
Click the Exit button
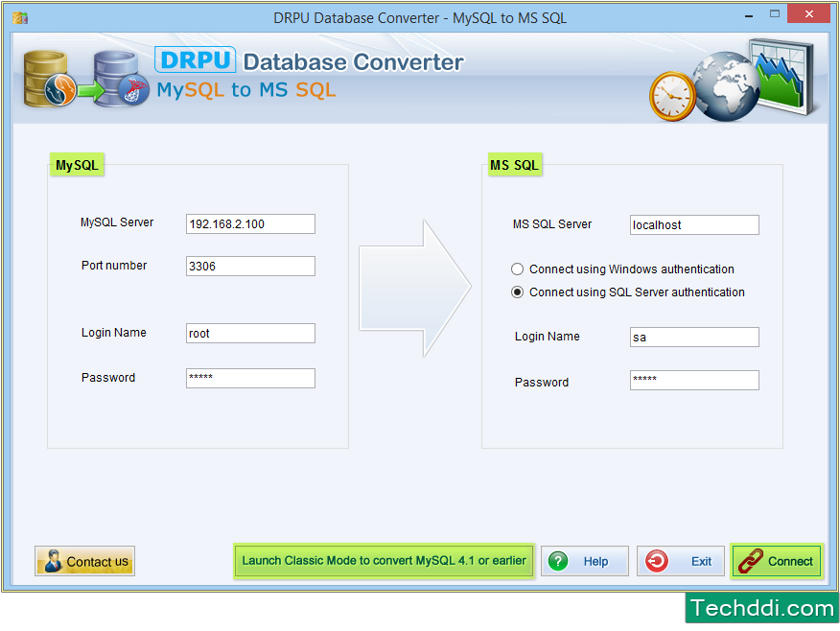pos(681,561)
